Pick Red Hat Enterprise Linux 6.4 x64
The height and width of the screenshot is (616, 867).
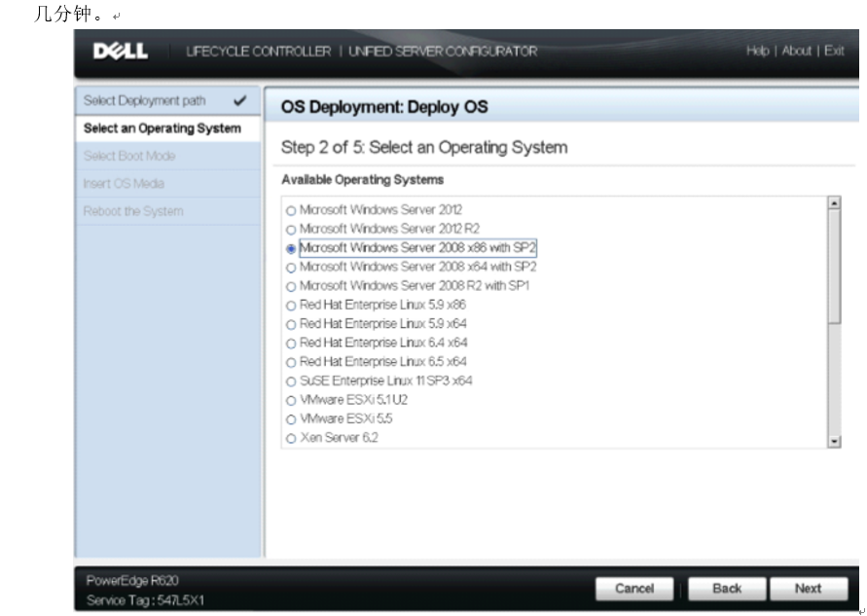[x=291, y=344]
